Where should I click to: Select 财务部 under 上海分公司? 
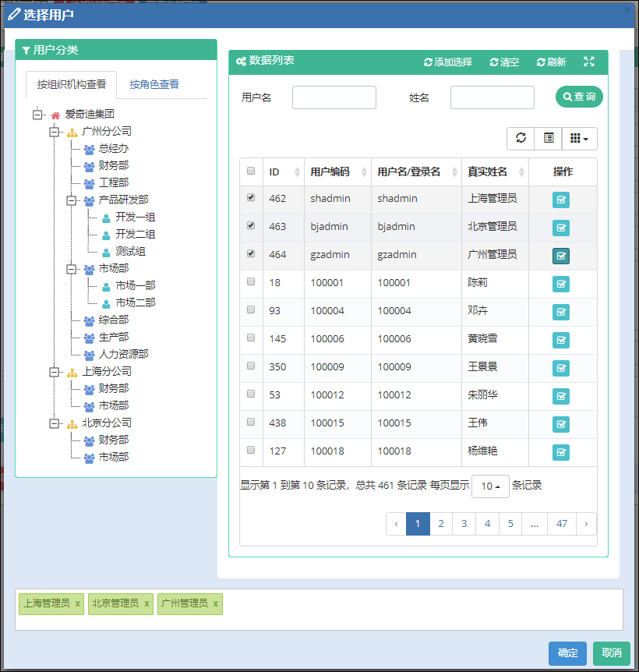click(x=113, y=388)
